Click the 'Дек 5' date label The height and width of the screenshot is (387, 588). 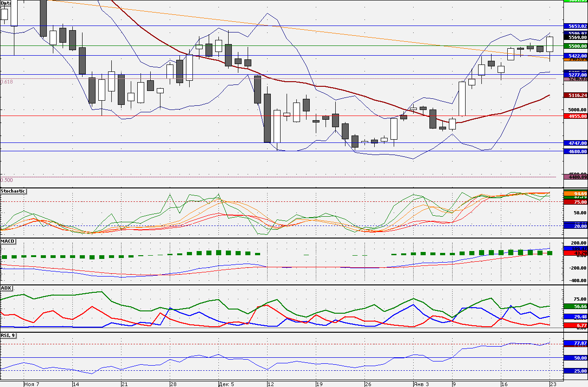click(226, 384)
